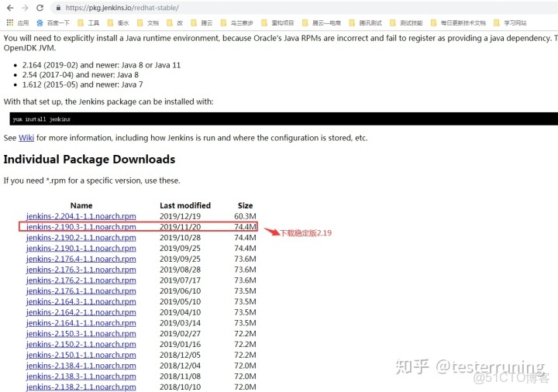Click the date 2019/07/17
Screen dimensions: 558x392
180,280
